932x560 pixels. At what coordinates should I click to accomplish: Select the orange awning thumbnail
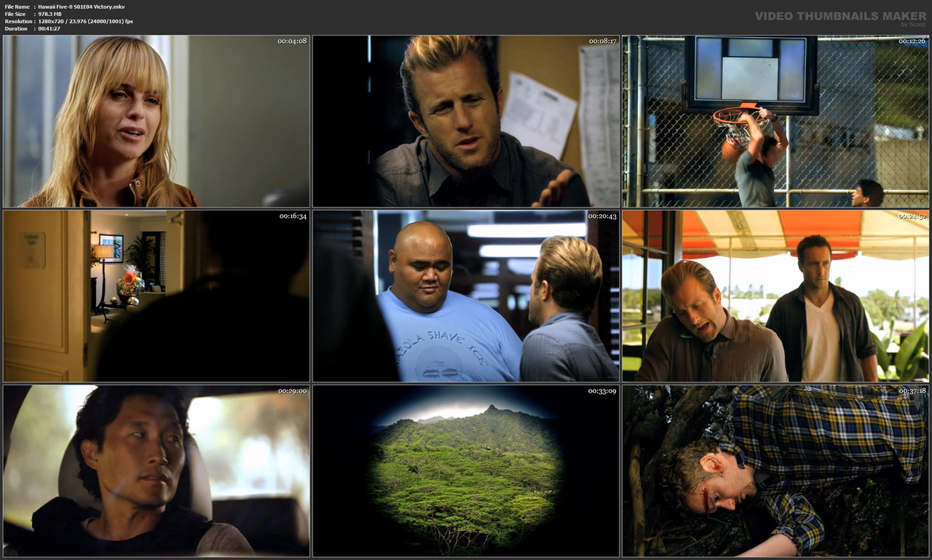coord(775,296)
